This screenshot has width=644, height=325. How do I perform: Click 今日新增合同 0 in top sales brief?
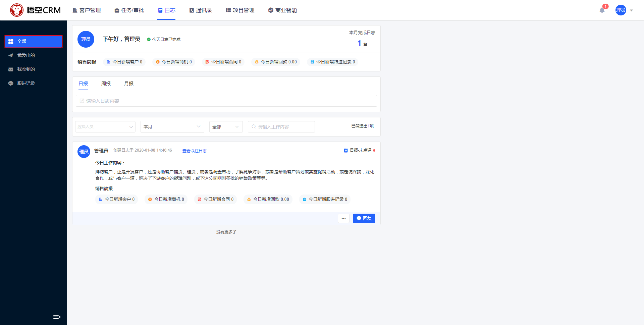[x=223, y=62]
